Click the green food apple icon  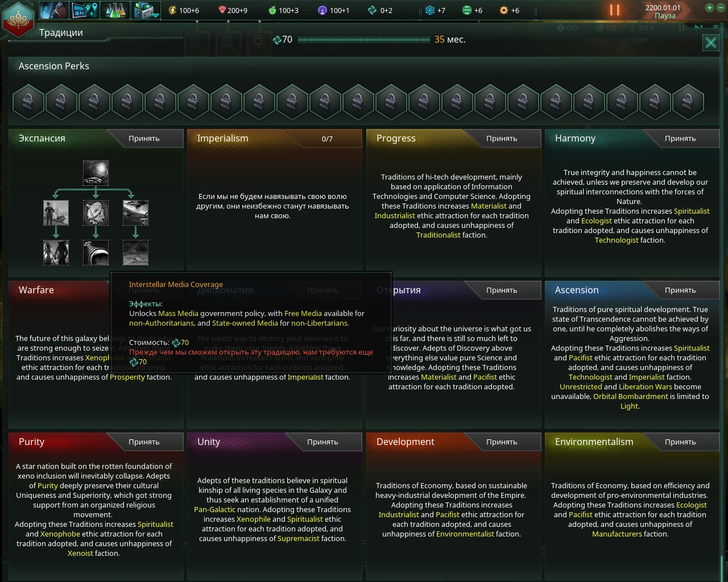tap(272, 10)
